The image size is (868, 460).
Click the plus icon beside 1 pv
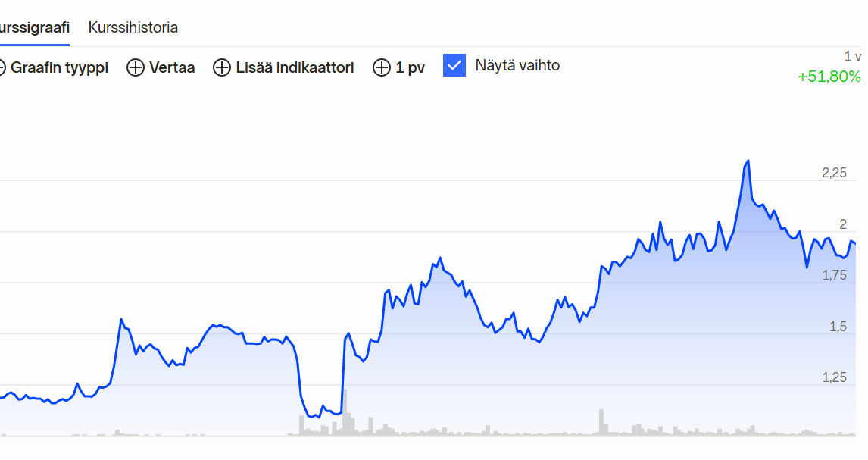tap(382, 67)
